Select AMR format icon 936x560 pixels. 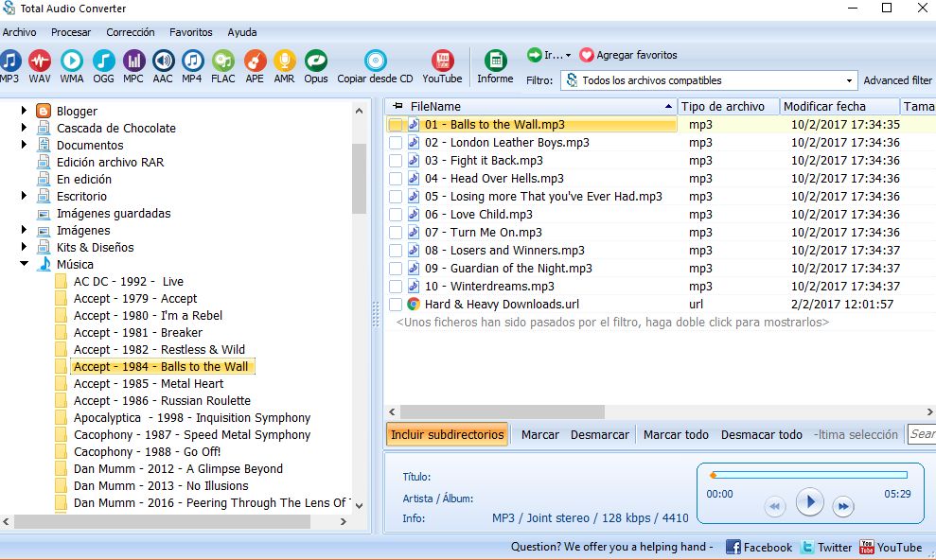[285, 61]
